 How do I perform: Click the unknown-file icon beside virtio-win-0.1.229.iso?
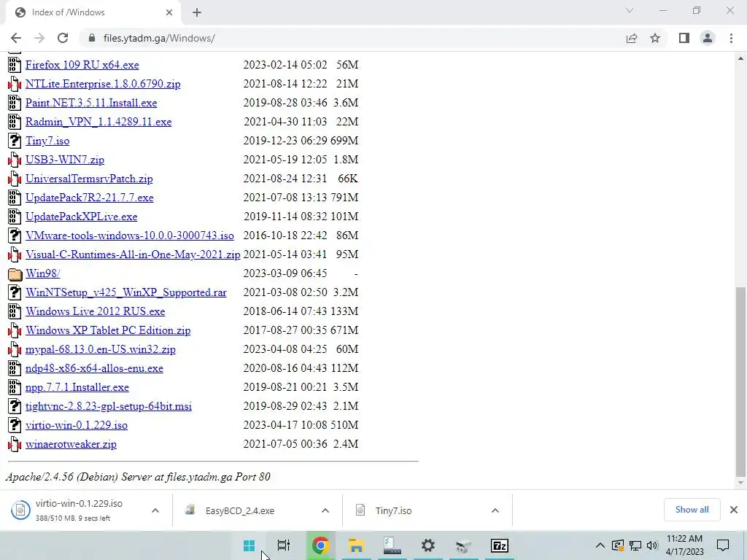15,425
